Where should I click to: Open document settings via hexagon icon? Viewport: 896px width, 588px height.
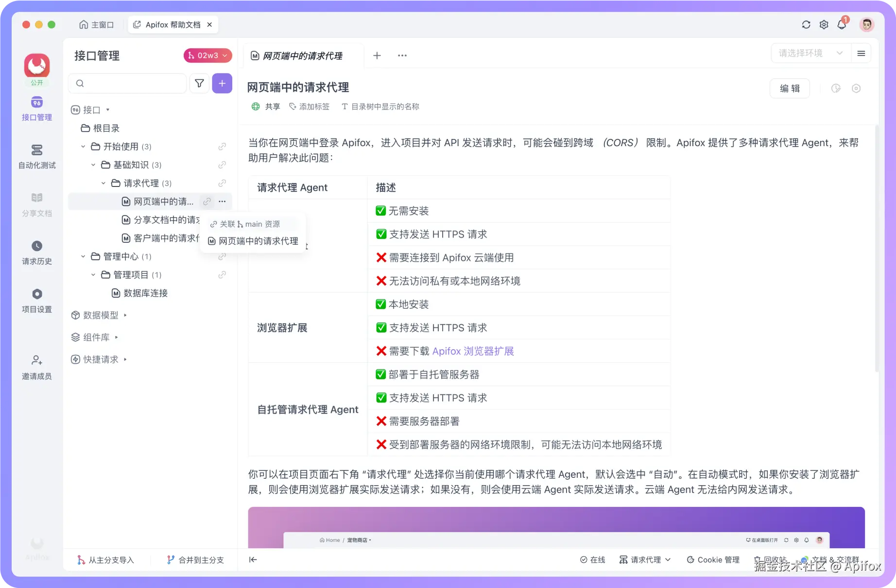pyautogui.click(x=856, y=88)
